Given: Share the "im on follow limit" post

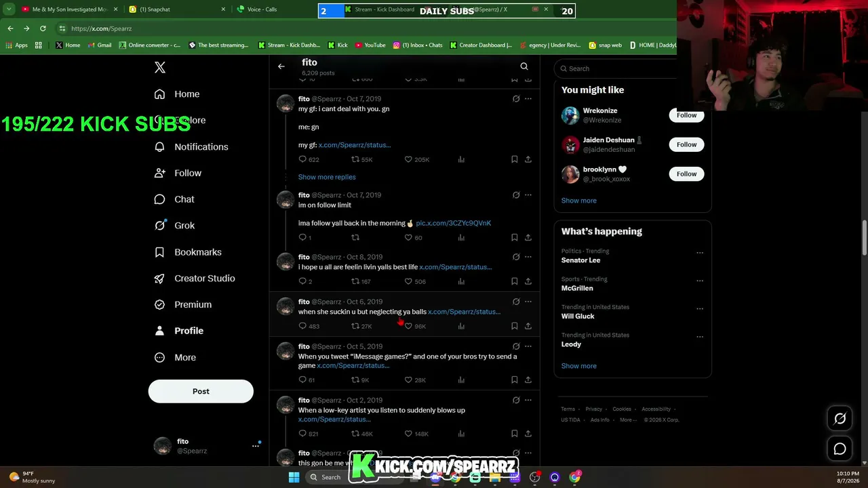Looking at the screenshot, I should (528, 237).
